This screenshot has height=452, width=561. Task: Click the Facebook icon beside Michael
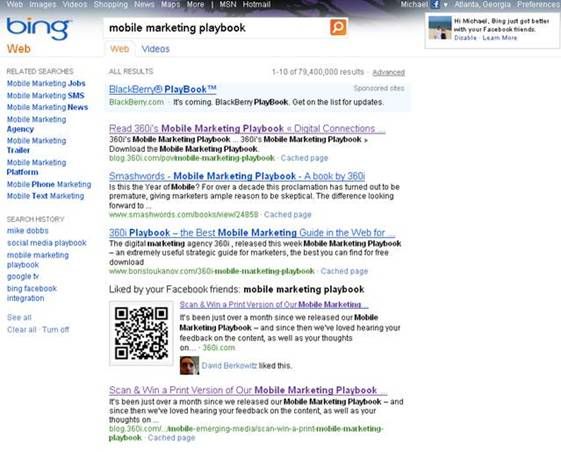(x=435, y=4)
